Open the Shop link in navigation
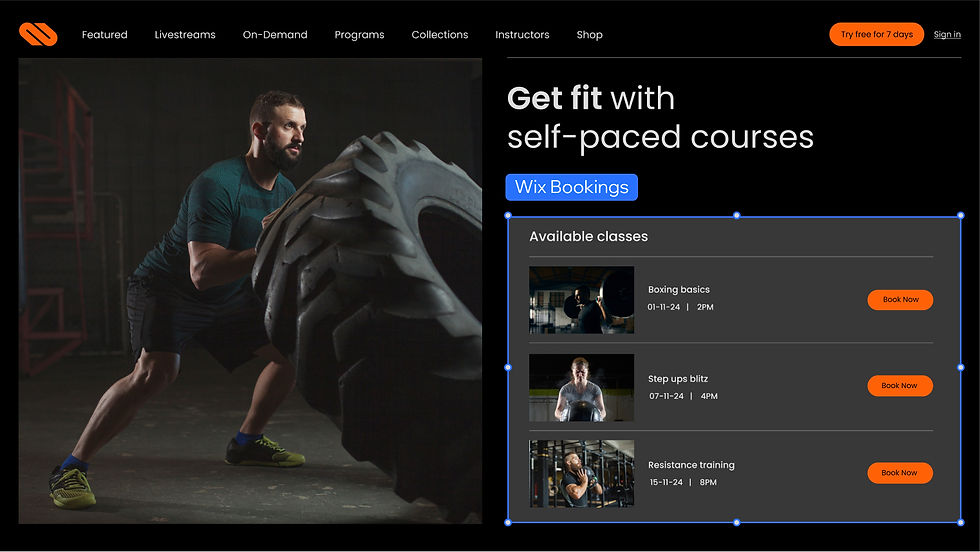The image size is (980, 552). pyautogui.click(x=589, y=35)
